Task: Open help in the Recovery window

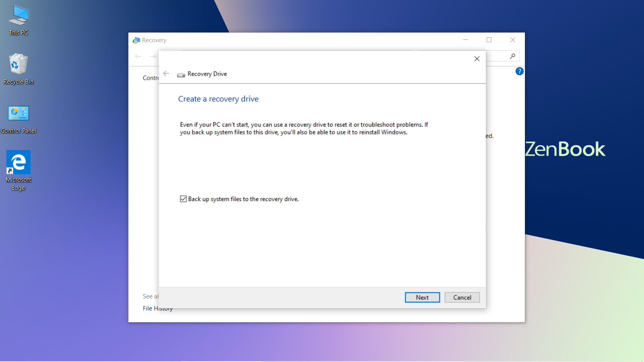Action: coord(519,71)
